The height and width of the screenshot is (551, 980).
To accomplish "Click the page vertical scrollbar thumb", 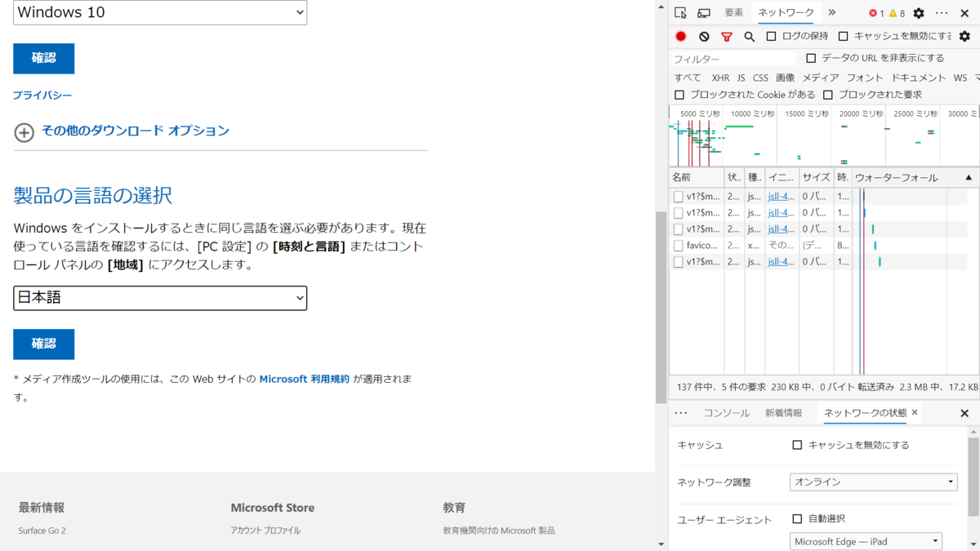I will click(661, 307).
